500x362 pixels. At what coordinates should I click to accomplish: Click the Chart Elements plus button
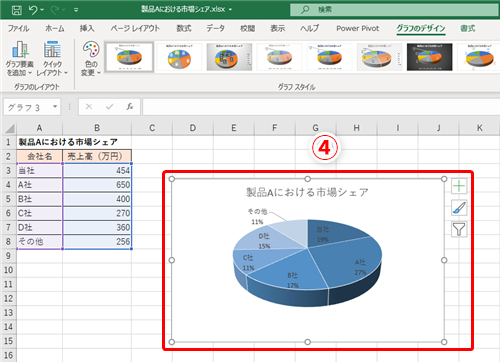[x=459, y=186]
